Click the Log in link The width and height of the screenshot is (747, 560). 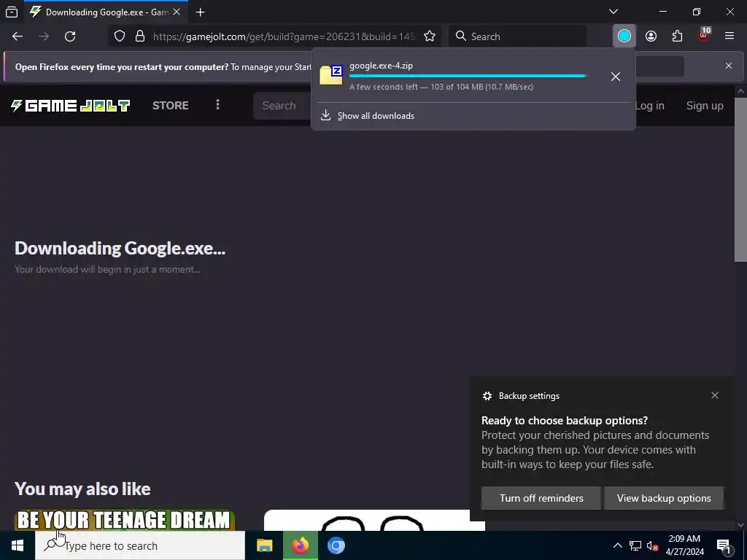tap(650, 106)
